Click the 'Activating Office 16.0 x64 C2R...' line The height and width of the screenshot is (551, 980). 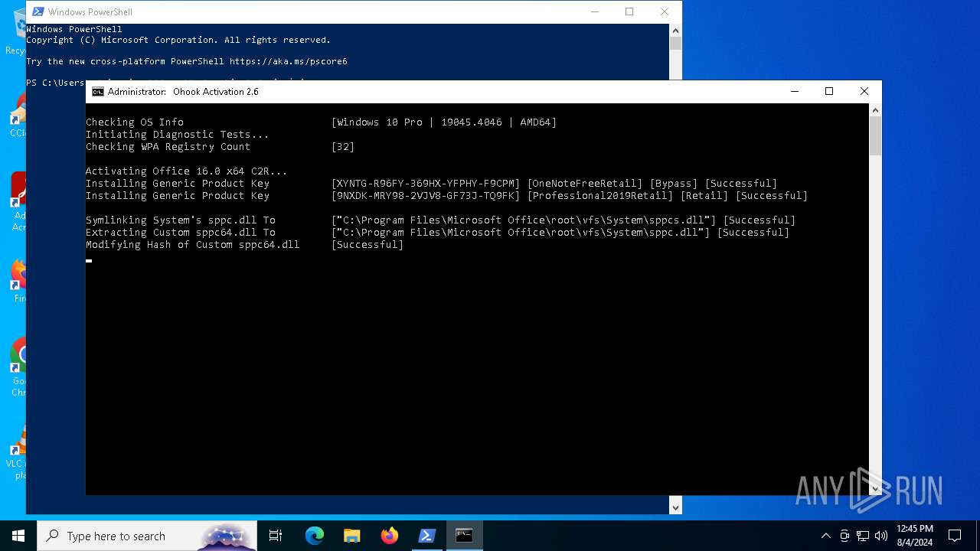click(187, 171)
